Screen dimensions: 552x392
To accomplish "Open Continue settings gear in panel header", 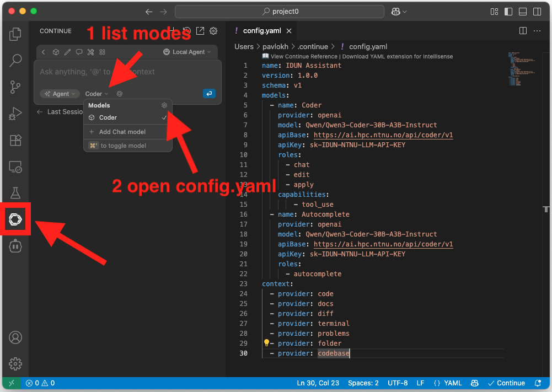I will coord(213,31).
